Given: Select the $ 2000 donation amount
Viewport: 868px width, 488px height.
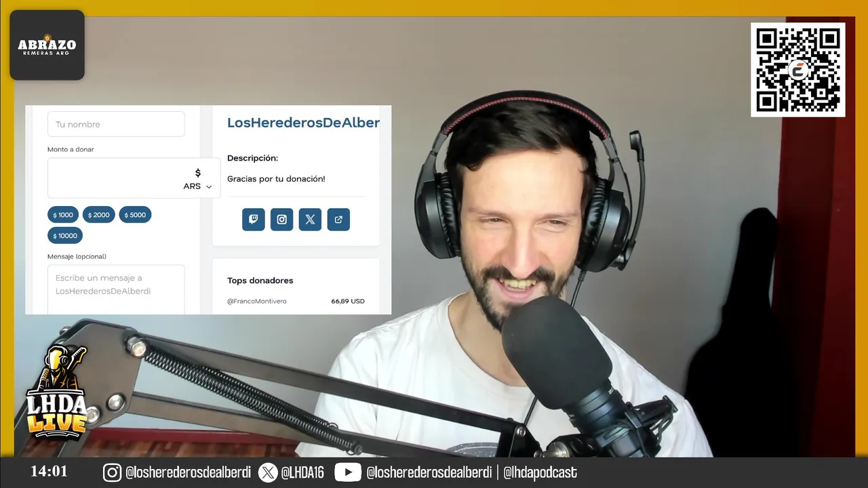Looking at the screenshot, I should point(99,215).
